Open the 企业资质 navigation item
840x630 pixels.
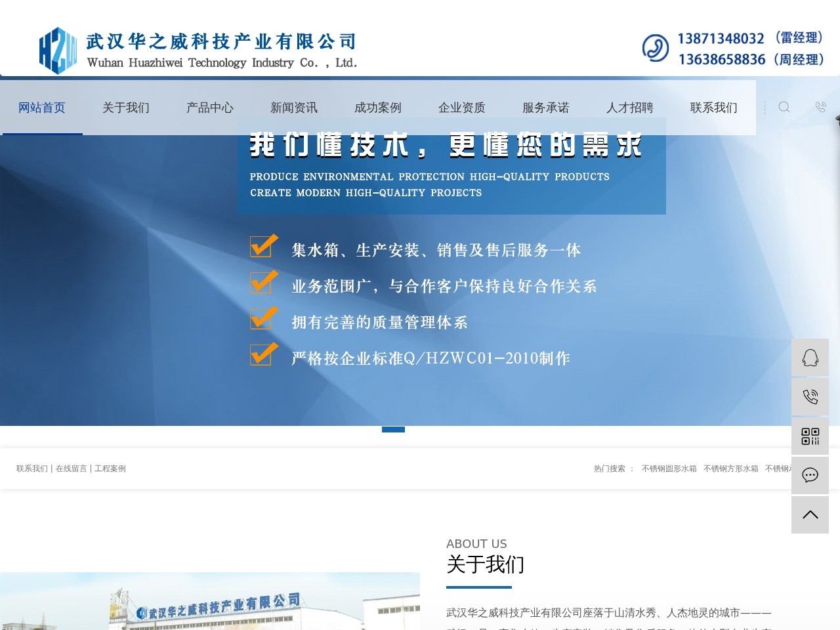[x=462, y=108]
